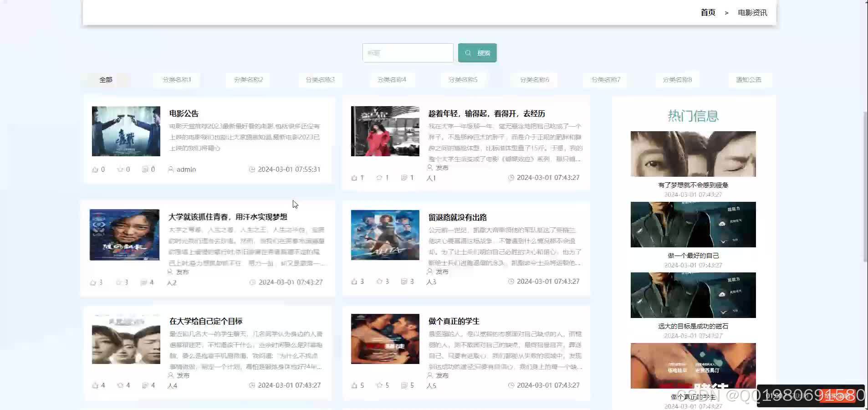This screenshot has height=410, width=868.
Task: Switch to the 全部 category tab
Action: [x=106, y=79]
